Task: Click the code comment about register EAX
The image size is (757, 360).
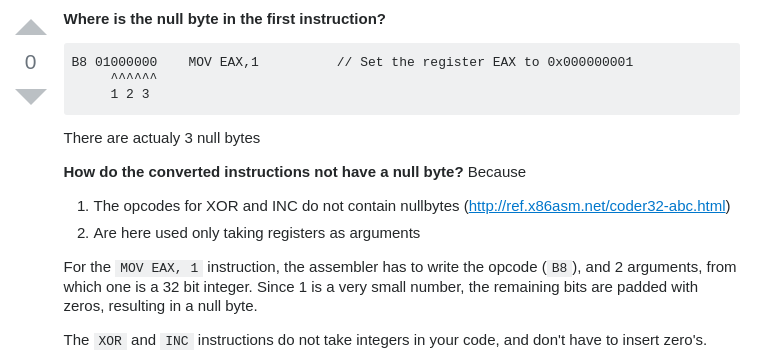Action: [485, 62]
